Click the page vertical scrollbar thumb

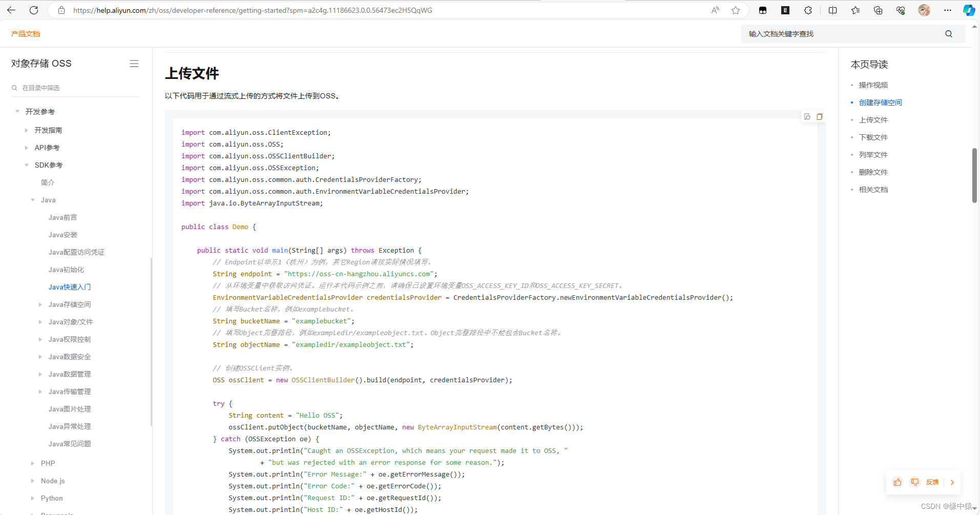click(974, 175)
